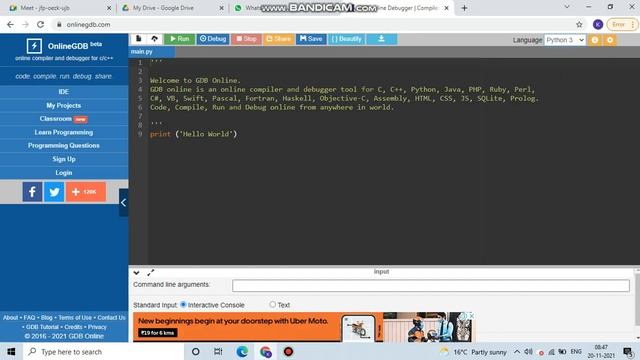This screenshot has height=360, width=640.
Task: Click the onlinegdb.com address bar
Action: (x=314, y=24)
